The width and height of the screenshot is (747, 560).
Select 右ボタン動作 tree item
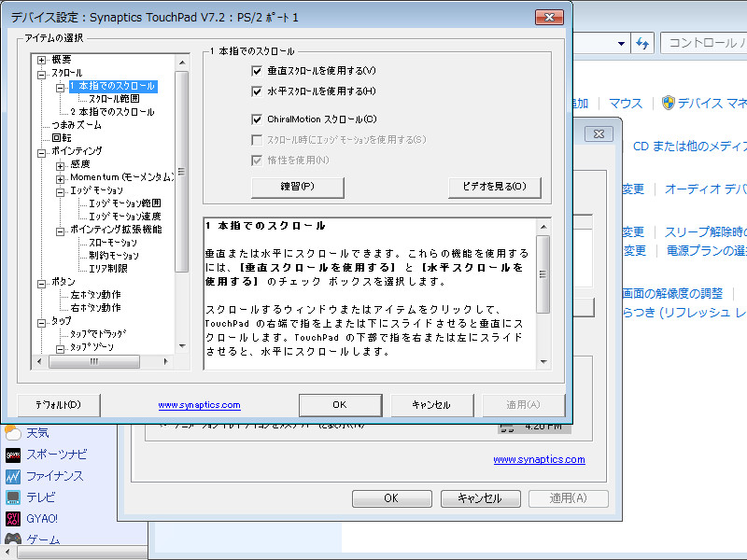click(95, 308)
